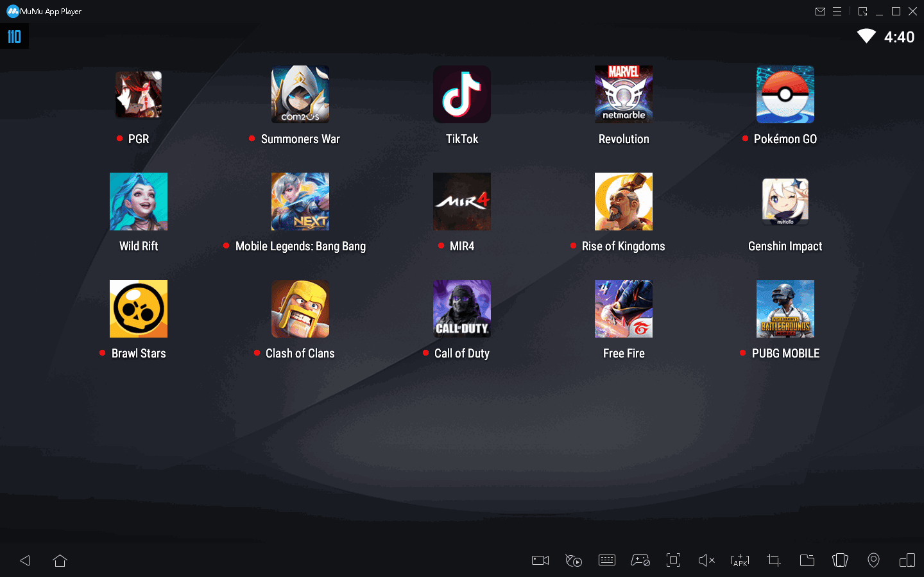Open the keyboard mapping tool

[x=607, y=560]
